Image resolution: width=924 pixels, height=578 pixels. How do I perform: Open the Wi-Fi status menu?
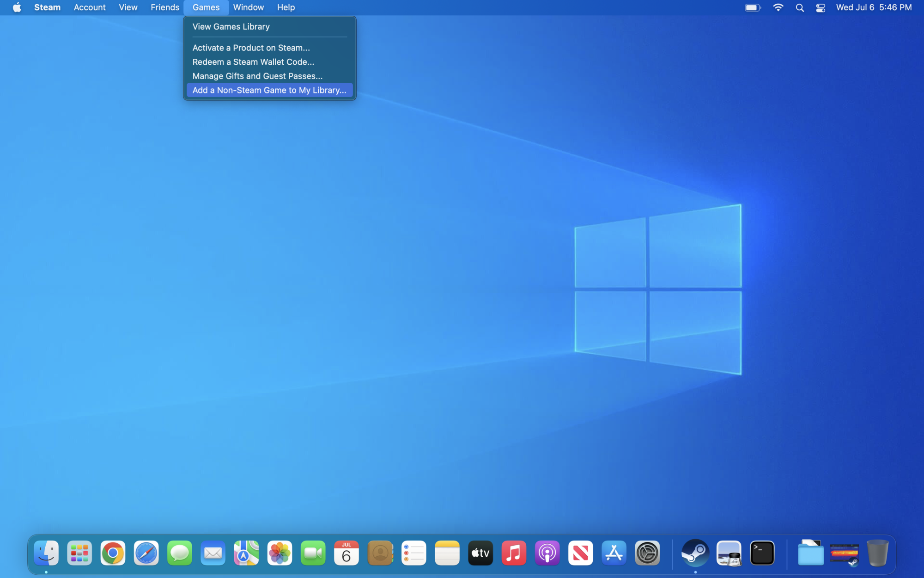[778, 7]
